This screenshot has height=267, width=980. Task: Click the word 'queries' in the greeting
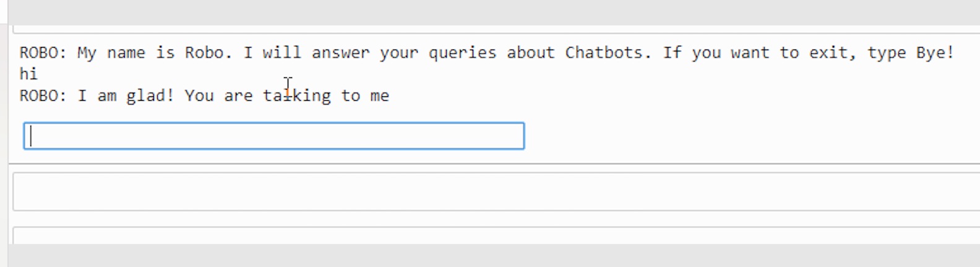coord(462,53)
